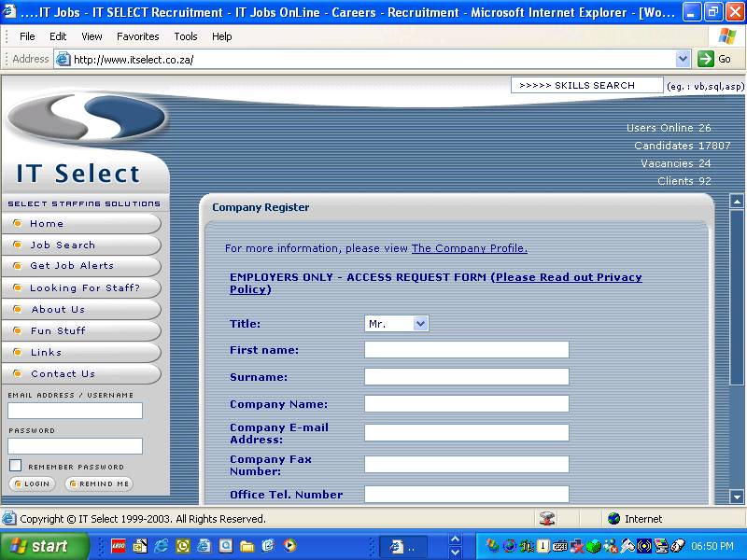The width and height of the screenshot is (747, 560).
Task: Open the Help menu
Action: tap(221, 36)
